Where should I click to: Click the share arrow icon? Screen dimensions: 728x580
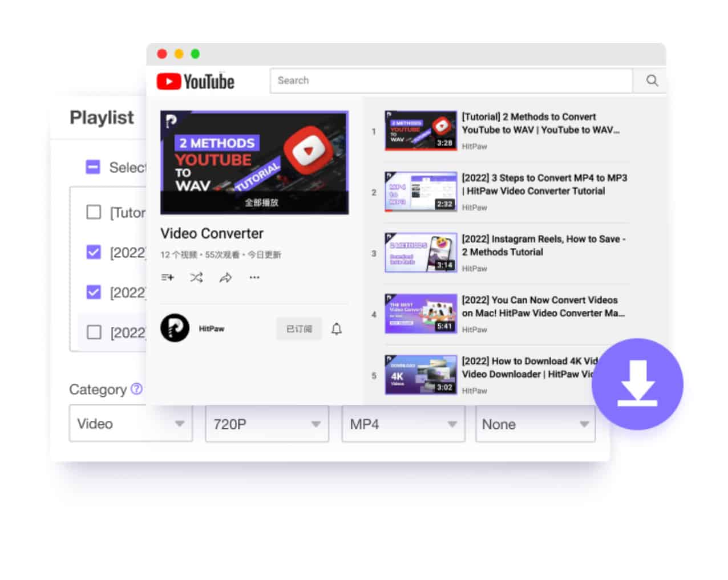point(225,278)
